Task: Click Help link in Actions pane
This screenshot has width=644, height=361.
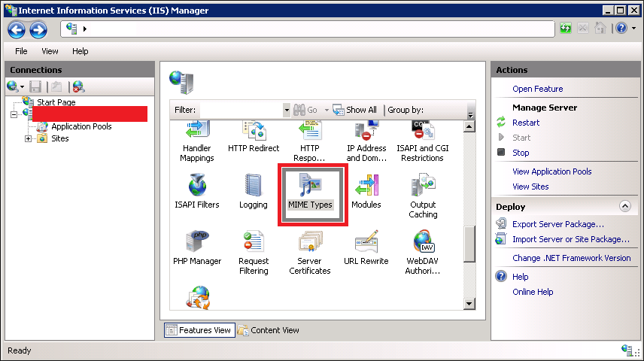Action: [520, 277]
